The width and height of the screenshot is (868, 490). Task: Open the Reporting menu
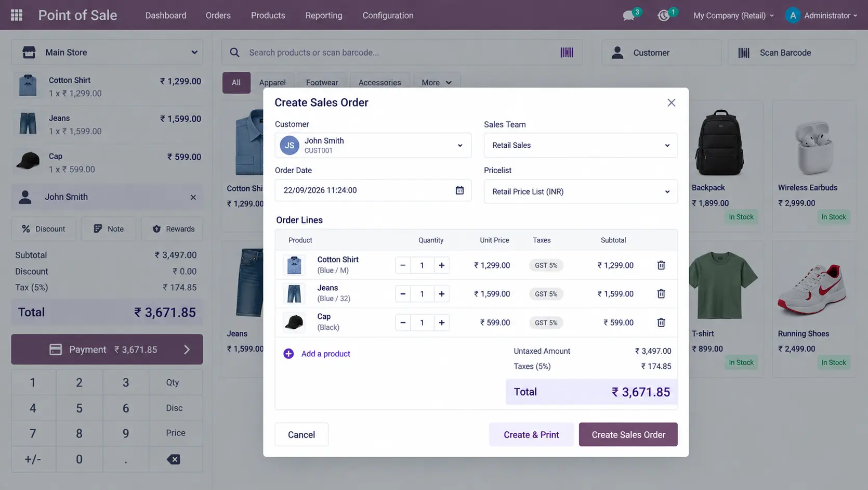(x=324, y=16)
